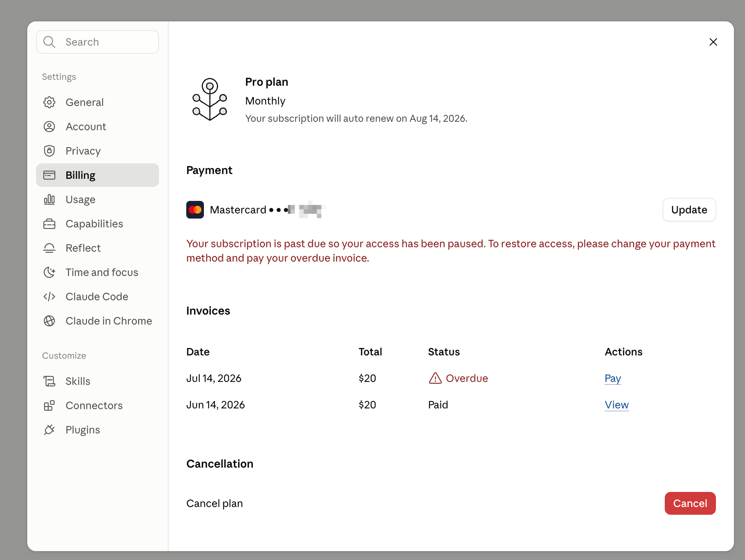
Task: Click the Privacy shield icon
Action: [49, 151]
